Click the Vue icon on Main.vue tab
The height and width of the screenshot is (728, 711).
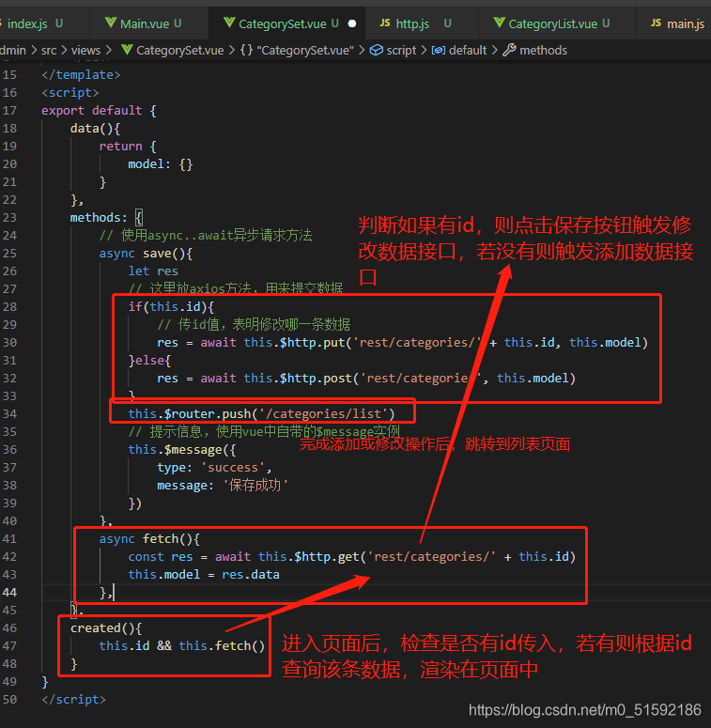[111, 23]
